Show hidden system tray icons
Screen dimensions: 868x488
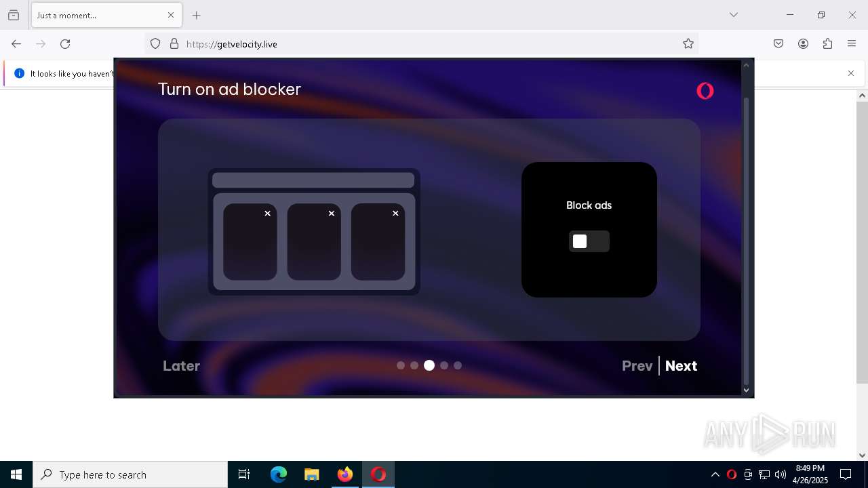pyautogui.click(x=715, y=474)
